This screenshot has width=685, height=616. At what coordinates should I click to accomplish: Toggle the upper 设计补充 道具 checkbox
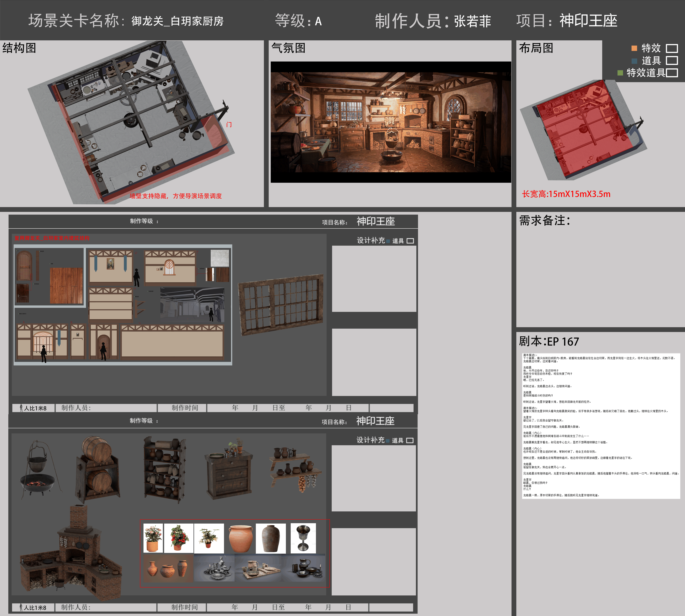pyautogui.click(x=410, y=241)
